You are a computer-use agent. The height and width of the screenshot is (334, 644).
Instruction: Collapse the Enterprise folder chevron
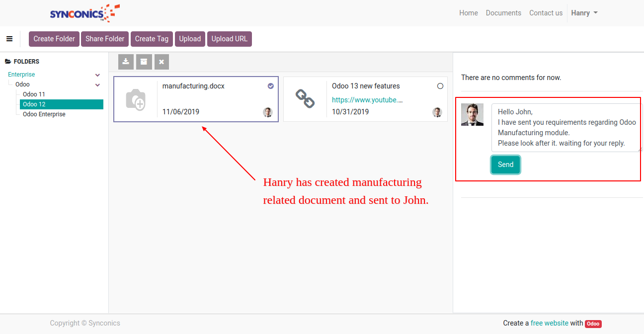(x=98, y=75)
